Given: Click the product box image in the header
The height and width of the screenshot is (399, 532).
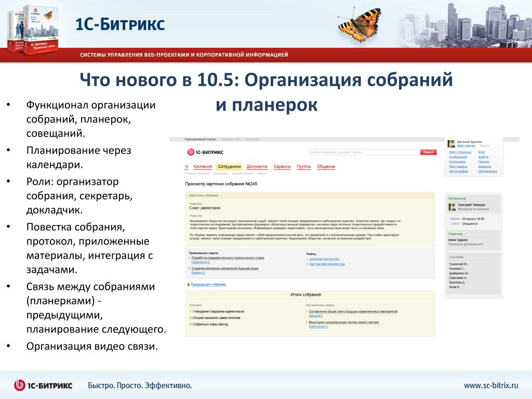Looking at the screenshot, I should coord(33,30).
